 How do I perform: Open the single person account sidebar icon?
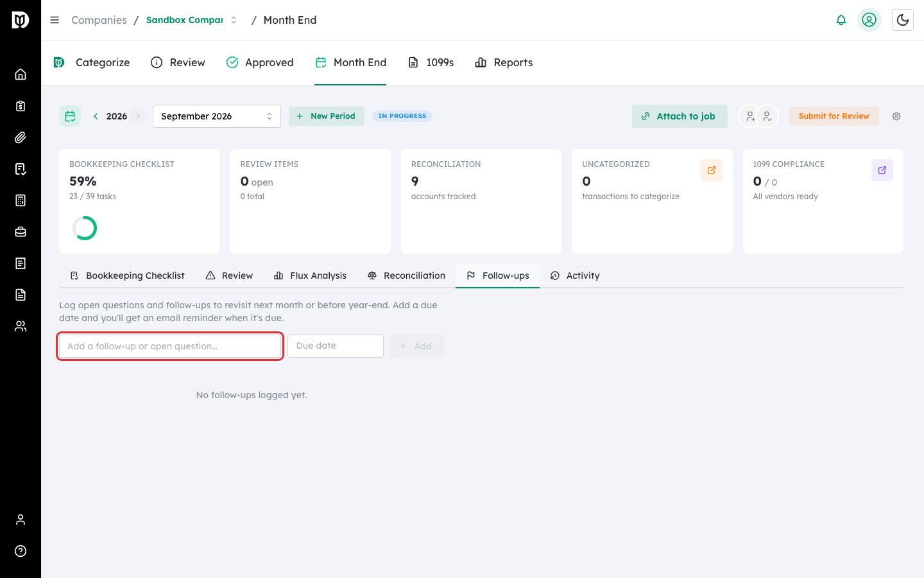click(x=21, y=520)
